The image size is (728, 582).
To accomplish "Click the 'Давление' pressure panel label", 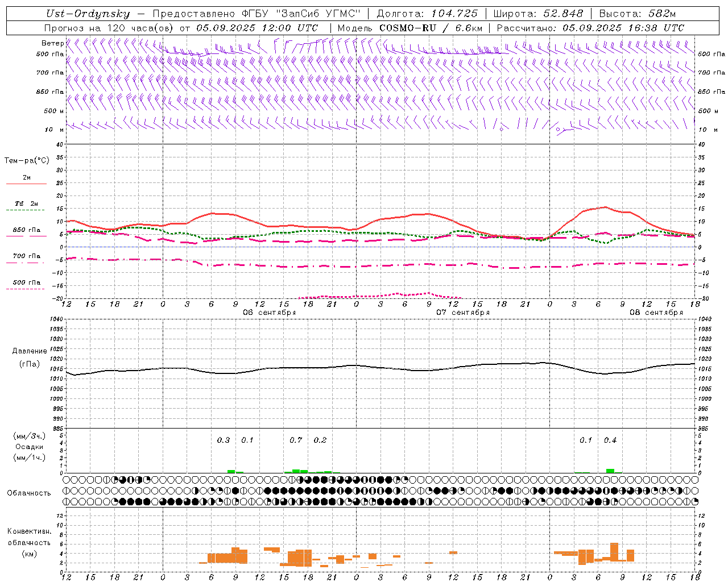I will click(30, 351).
